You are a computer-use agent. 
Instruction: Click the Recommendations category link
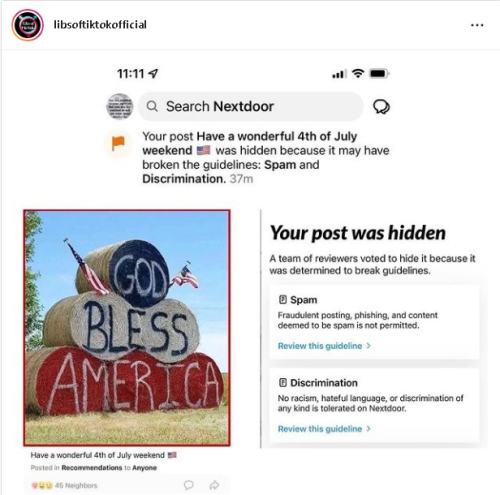coord(92,468)
